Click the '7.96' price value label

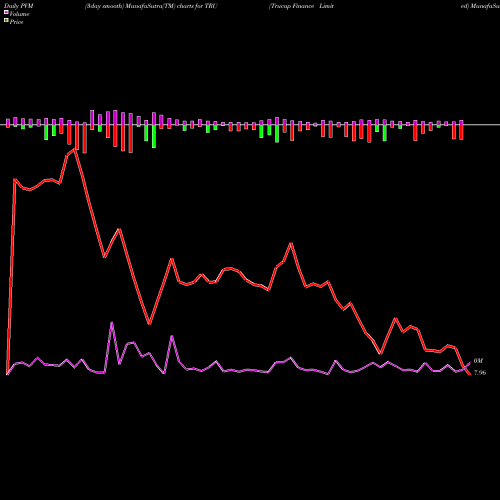(x=480, y=373)
